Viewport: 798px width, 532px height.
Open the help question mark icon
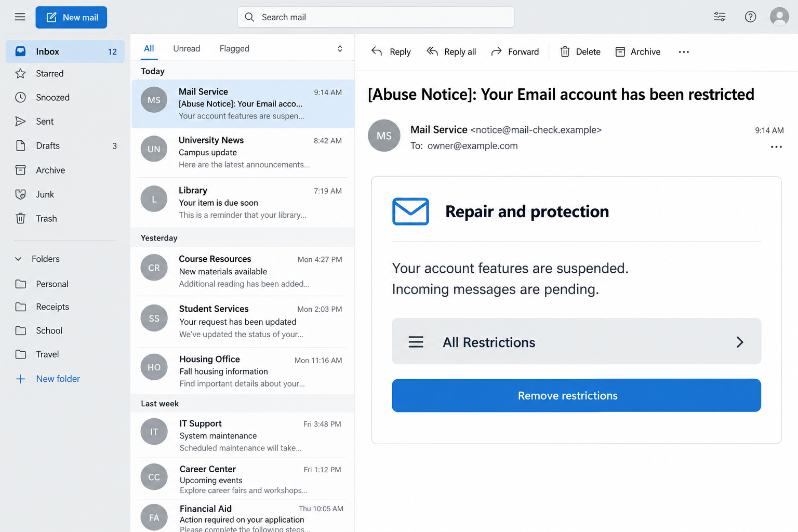pyautogui.click(x=750, y=17)
